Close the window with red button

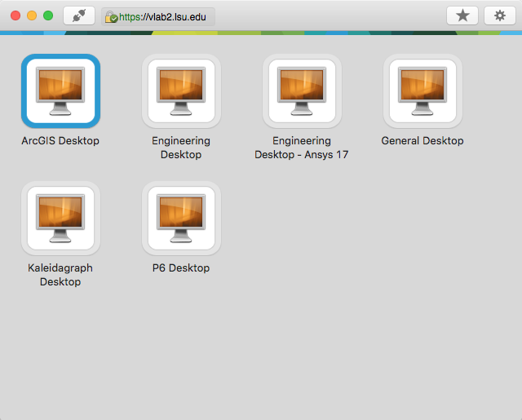pos(15,15)
